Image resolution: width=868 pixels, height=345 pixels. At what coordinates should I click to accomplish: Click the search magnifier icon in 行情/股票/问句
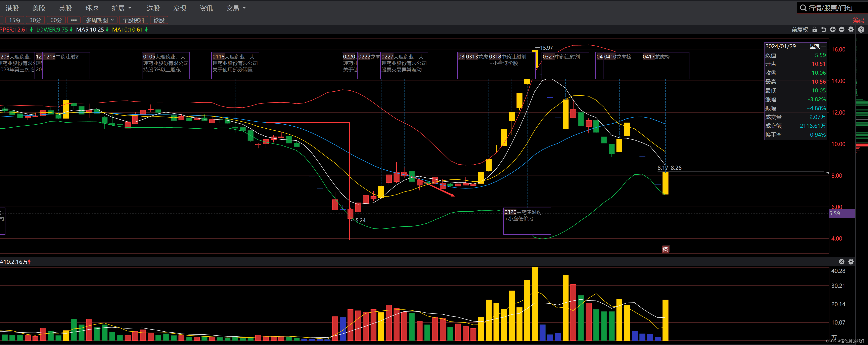[x=803, y=8]
